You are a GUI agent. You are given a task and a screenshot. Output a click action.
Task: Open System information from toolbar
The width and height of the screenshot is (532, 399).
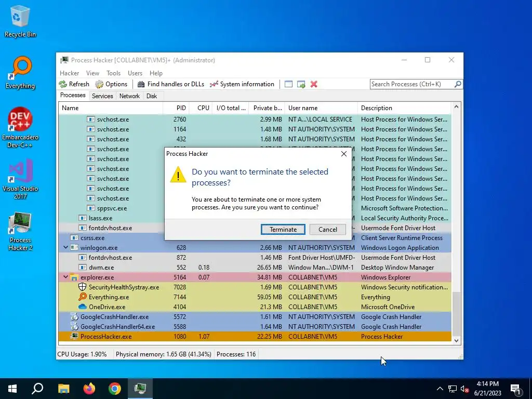click(x=242, y=84)
